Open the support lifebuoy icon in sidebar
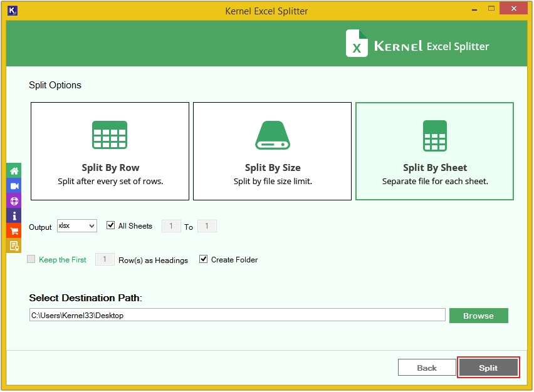The height and width of the screenshot is (392, 534). coord(14,201)
